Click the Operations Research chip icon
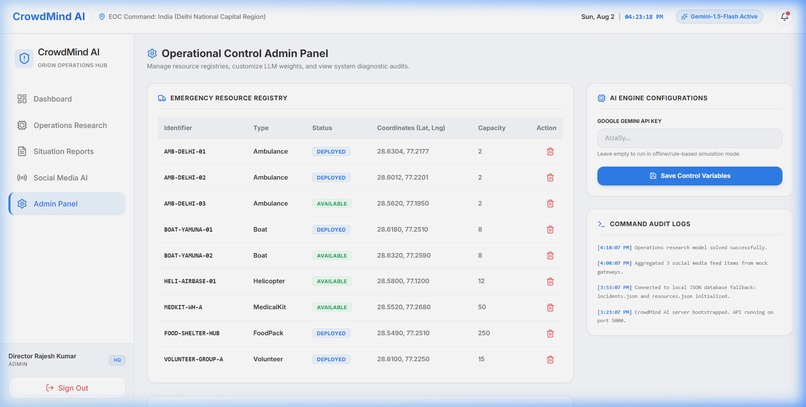 tap(22, 125)
